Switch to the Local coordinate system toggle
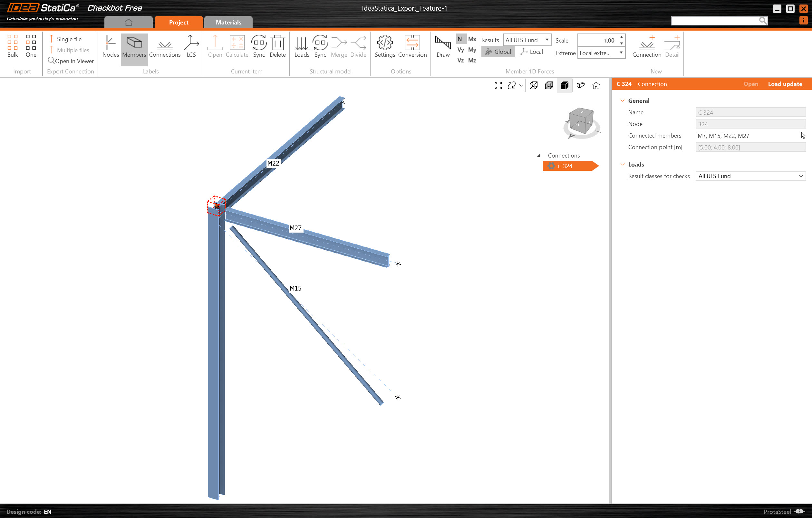 click(x=532, y=52)
